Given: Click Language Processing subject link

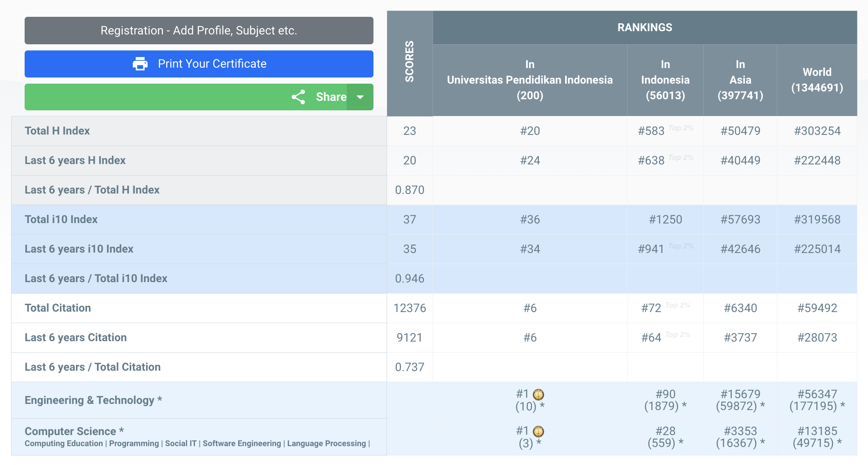Looking at the screenshot, I should (326, 444).
